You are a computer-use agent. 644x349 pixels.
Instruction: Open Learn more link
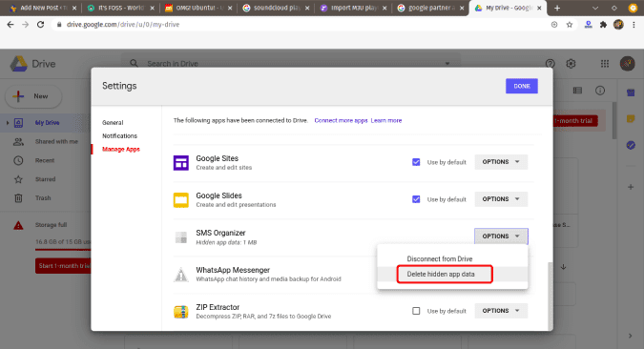[x=386, y=120]
